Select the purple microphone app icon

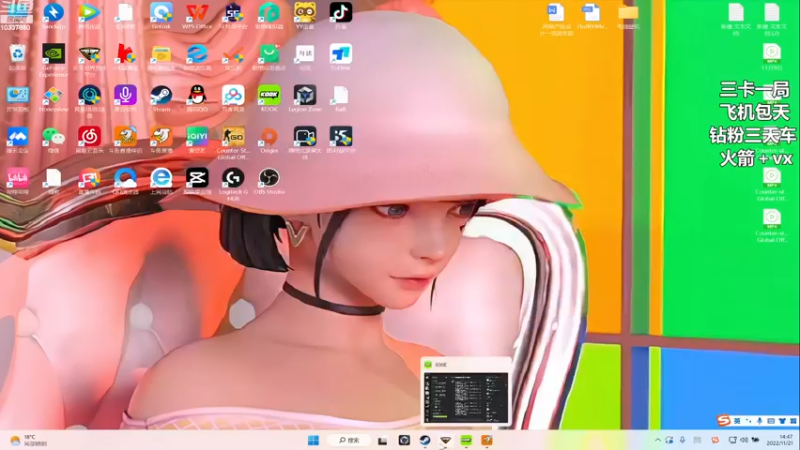[x=126, y=98]
